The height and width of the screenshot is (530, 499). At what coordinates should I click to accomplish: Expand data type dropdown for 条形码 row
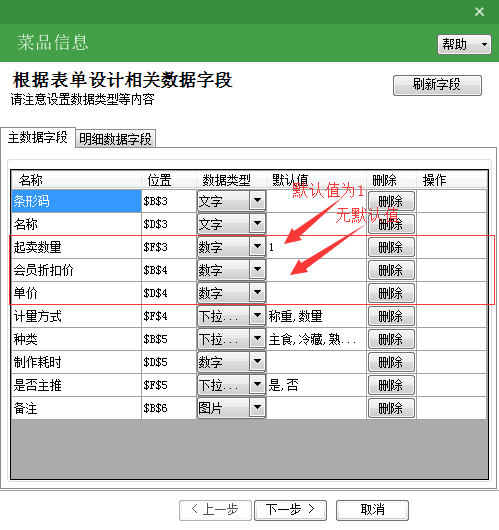(x=257, y=201)
